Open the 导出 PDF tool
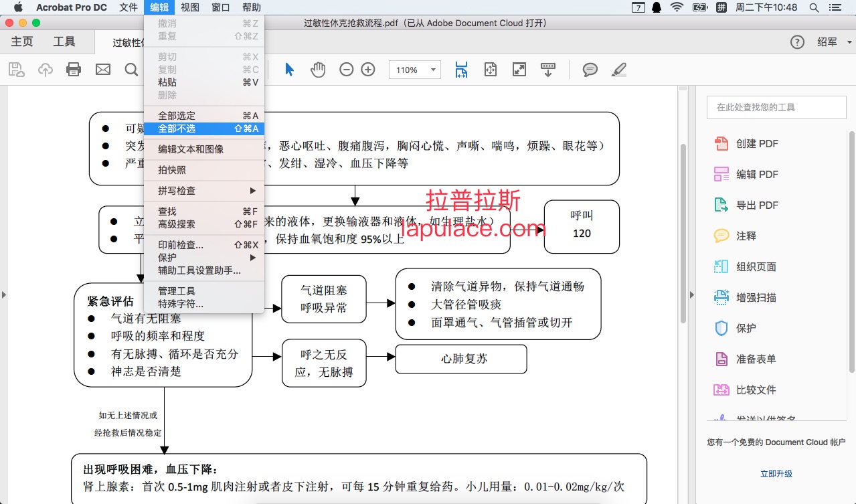 coord(746,205)
